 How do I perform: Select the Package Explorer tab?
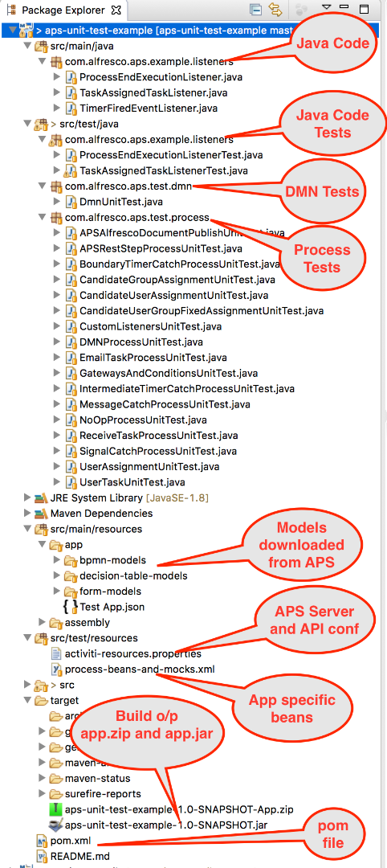tap(63, 10)
